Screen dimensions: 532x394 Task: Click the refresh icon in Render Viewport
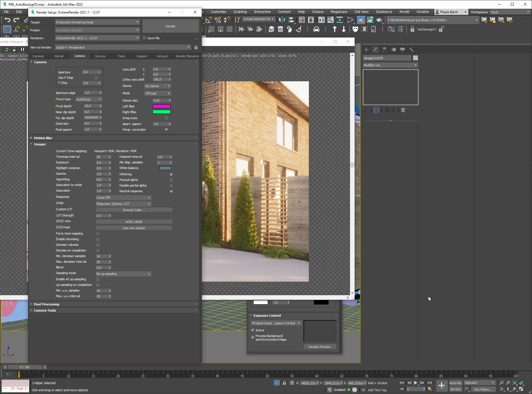pyautogui.click(x=7, y=49)
